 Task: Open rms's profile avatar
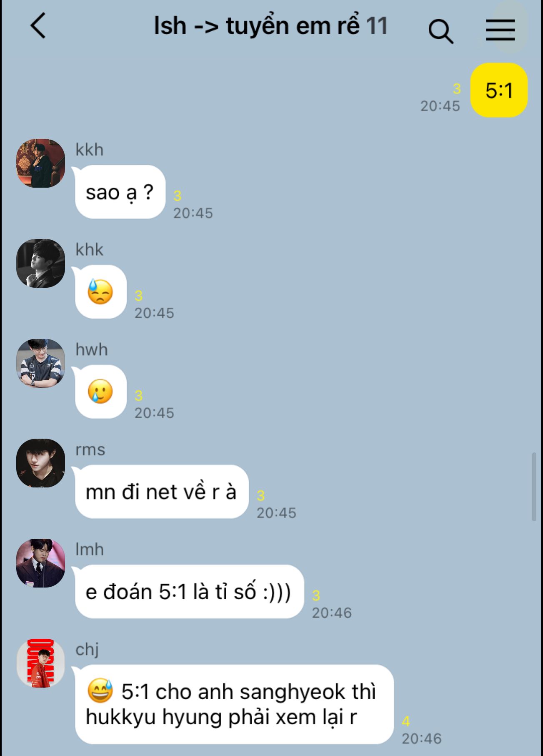click(x=40, y=463)
